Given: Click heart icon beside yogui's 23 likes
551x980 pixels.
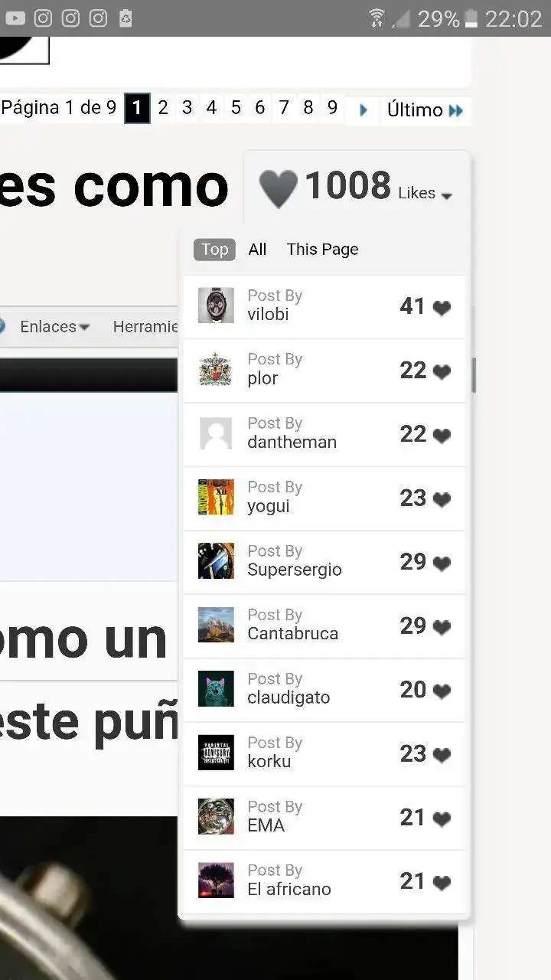Looking at the screenshot, I should 442,500.
